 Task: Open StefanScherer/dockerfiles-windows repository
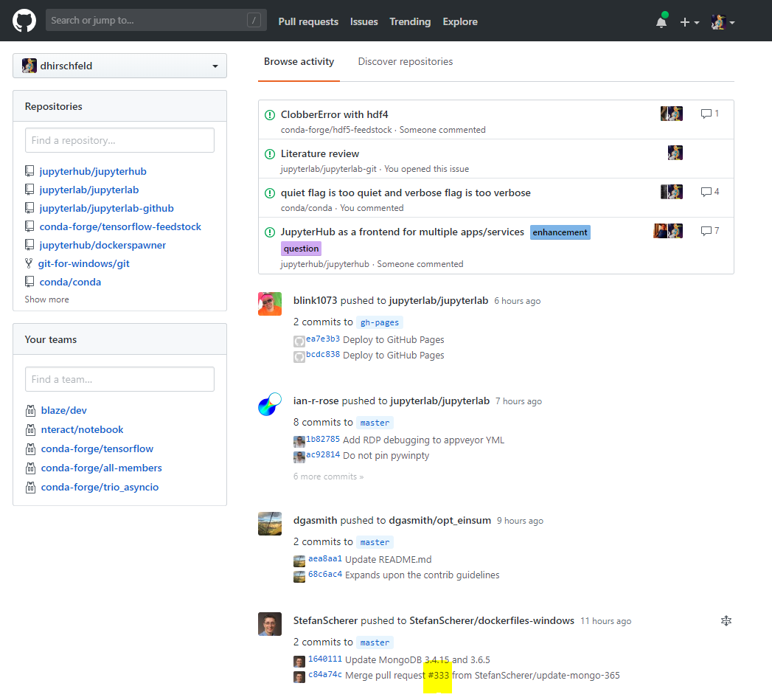tap(492, 620)
